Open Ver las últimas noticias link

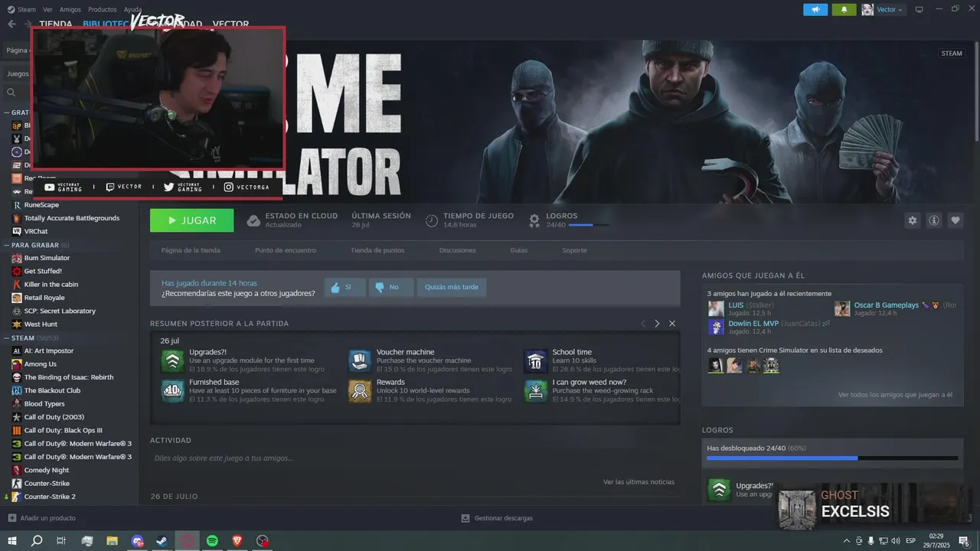pos(639,482)
